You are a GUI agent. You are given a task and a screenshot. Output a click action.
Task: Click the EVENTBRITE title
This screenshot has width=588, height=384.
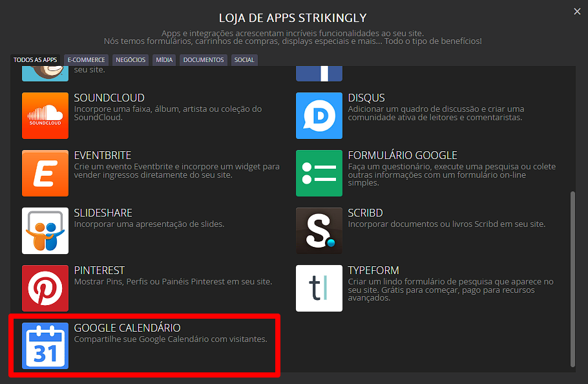(103, 155)
